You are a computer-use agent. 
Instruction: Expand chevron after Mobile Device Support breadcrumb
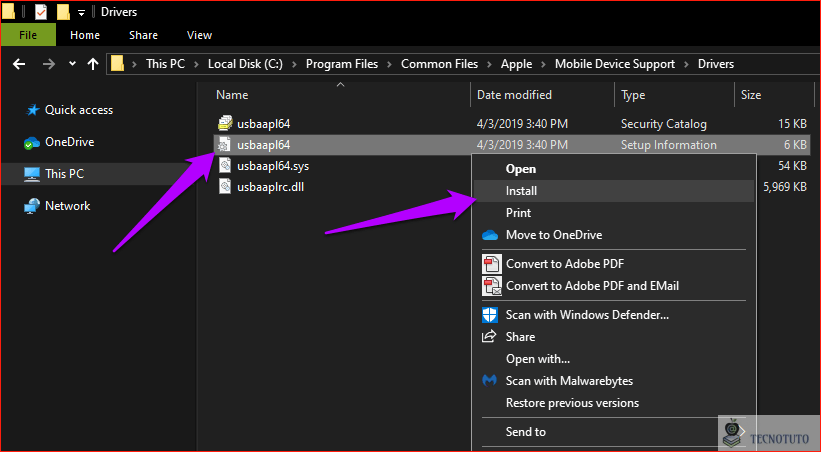tap(686, 64)
